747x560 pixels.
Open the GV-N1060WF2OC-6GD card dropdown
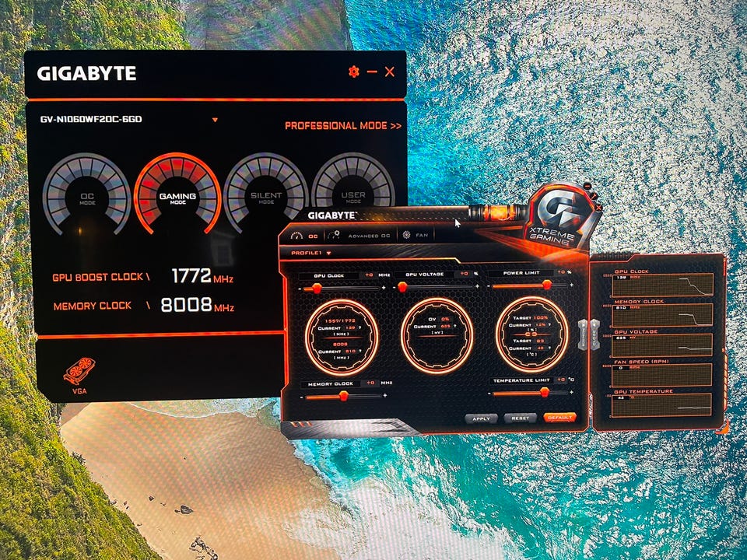[215, 120]
